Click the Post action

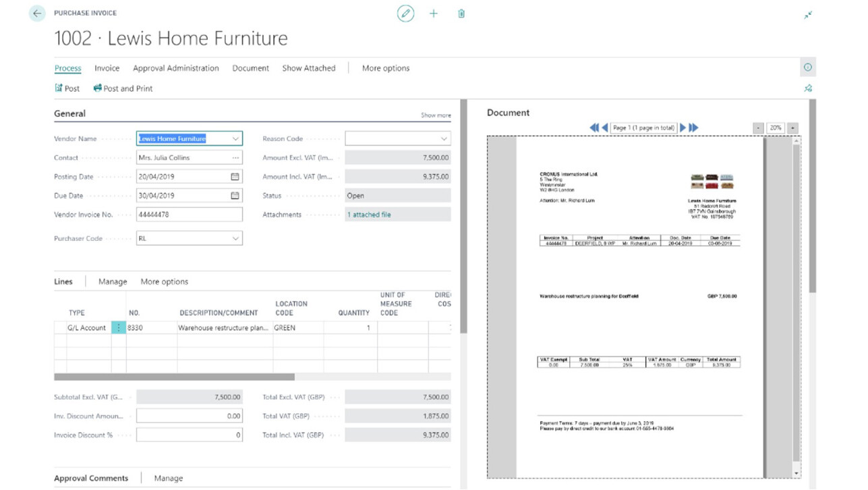click(x=67, y=88)
